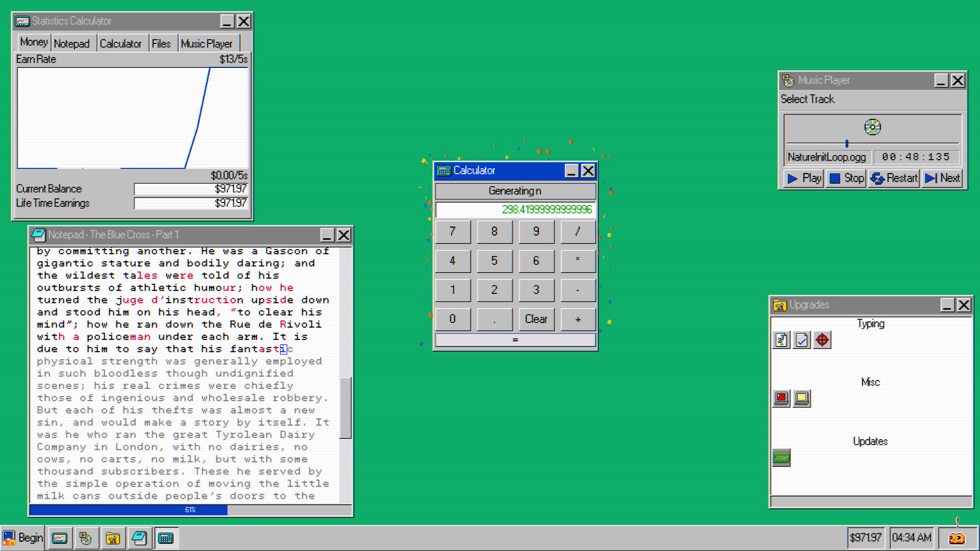Click the calculator multiply button
Image resolution: width=980 pixels, height=551 pixels.
tap(578, 261)
